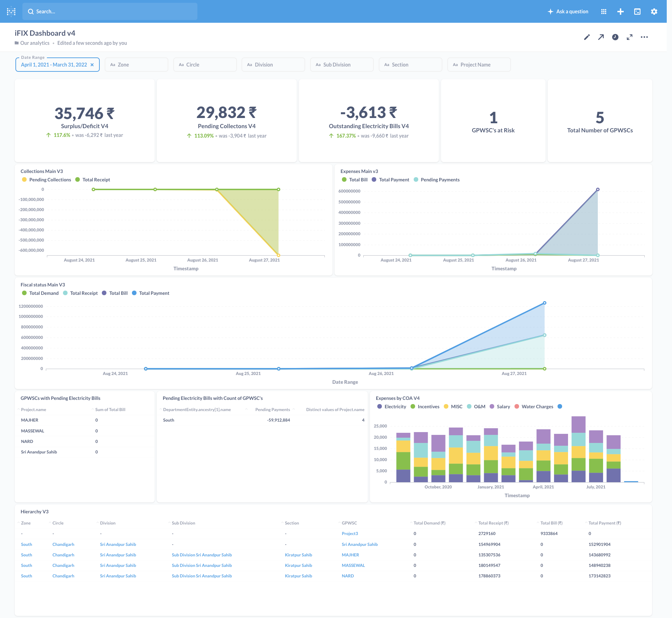This screenshot has width=672, height=618.
Task: Open the Zone filter dropdown
Action: click(x=136, y=65)
